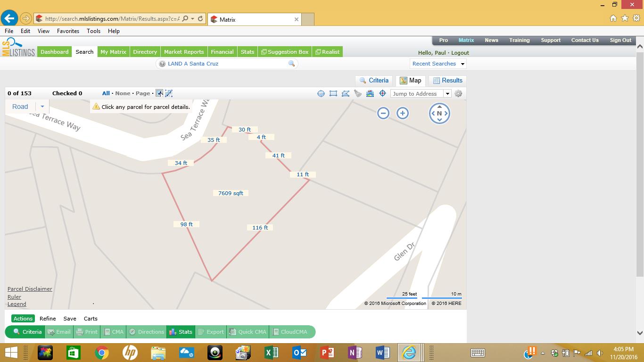The width and height of the screenshot is (644, 362).
Task: Click the map layers icon
Action: (x=370, y=93)
